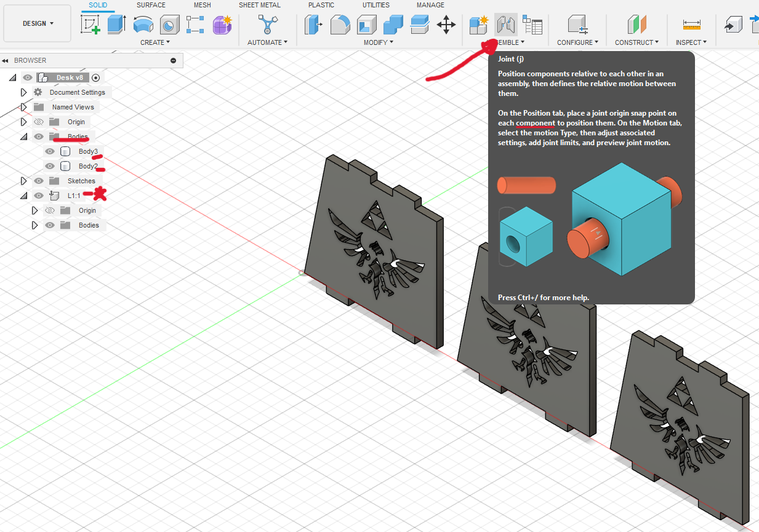Viewport: 759px width, 532px height.
Task: Select the Shell tool
Action: coord(366,25)
